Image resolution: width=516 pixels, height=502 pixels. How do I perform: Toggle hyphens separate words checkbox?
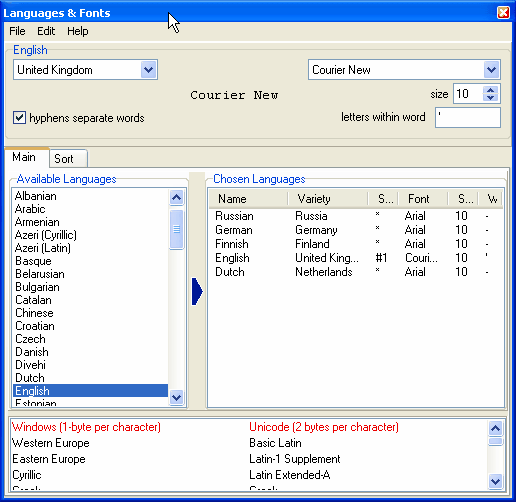(x=19, y=118)
